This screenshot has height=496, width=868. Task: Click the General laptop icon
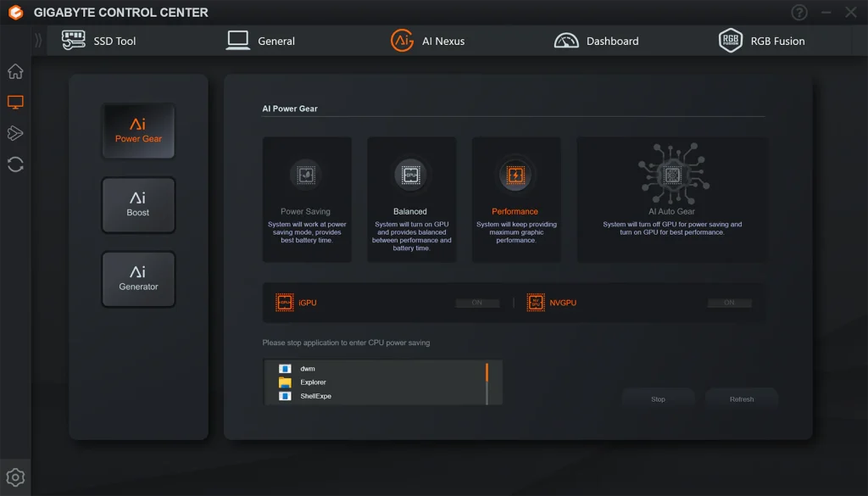pyautogui.click(x=238, y=41)
